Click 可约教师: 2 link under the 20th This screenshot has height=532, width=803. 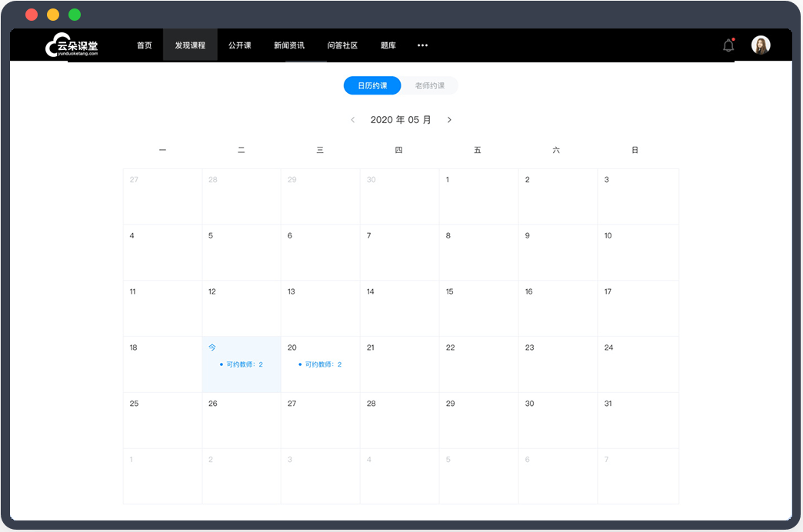(x=320, y=364)
